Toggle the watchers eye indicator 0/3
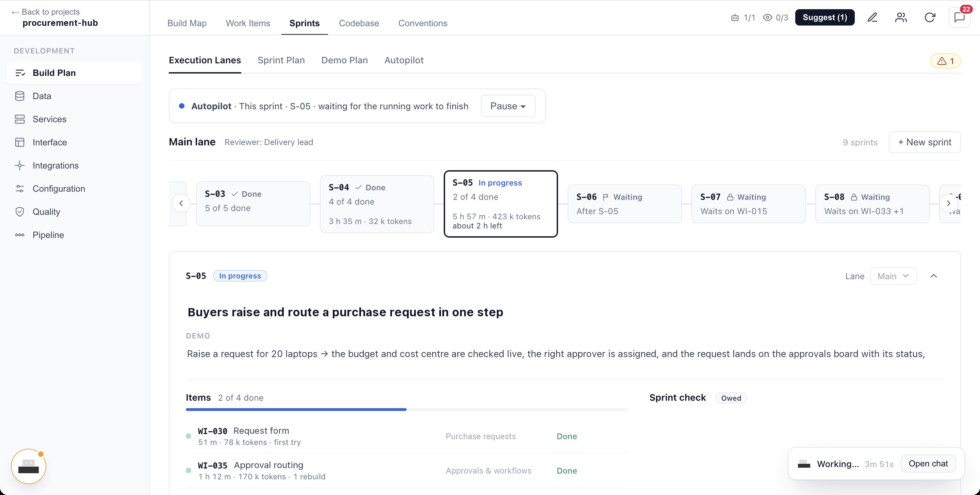This screenshot has width=980, height=495. (x=776, y=17)
